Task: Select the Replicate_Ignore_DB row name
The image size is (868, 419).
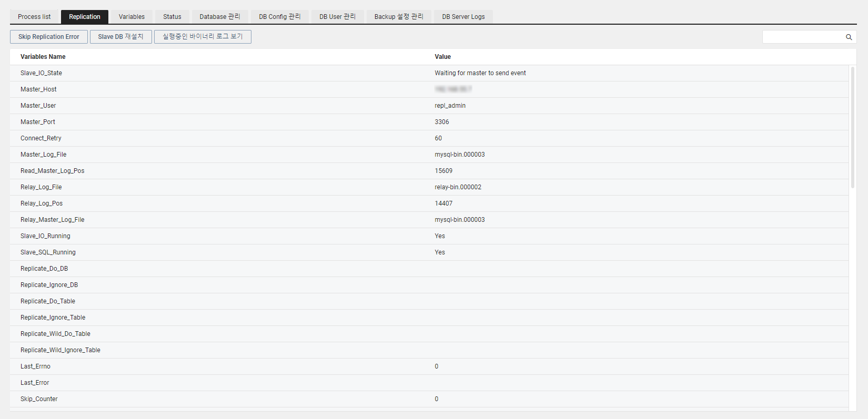Action: click(49, 285)
